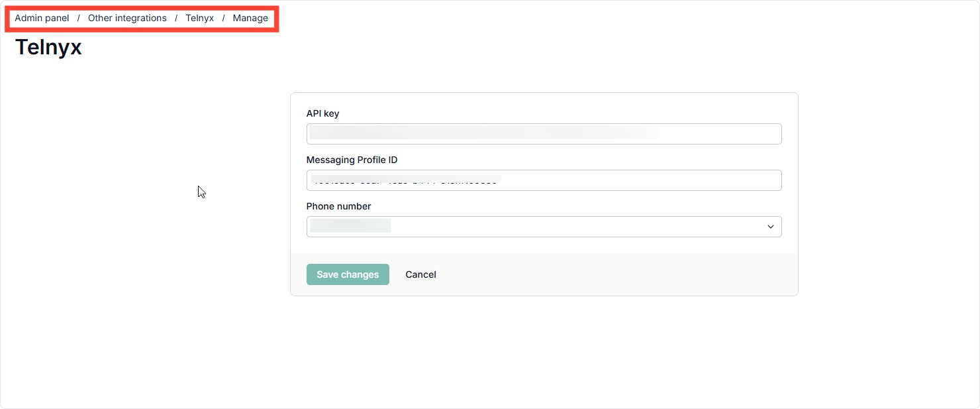
Task: Click the Phone number dropdown chevron arrow
Action: click(x=770, y=227)
